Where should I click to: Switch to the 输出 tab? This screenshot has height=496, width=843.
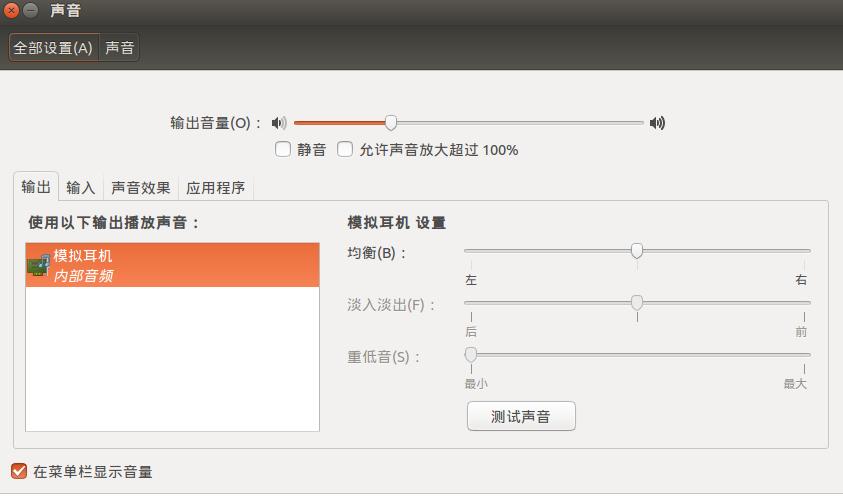coord(36,187)
